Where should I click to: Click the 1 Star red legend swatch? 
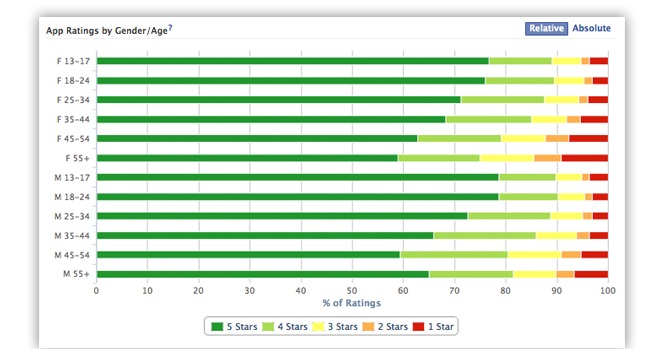[x=419, y=327]
